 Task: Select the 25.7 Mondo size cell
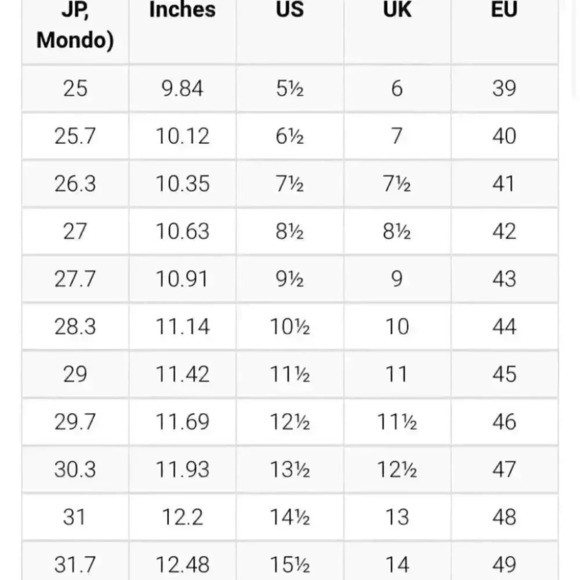75,136
